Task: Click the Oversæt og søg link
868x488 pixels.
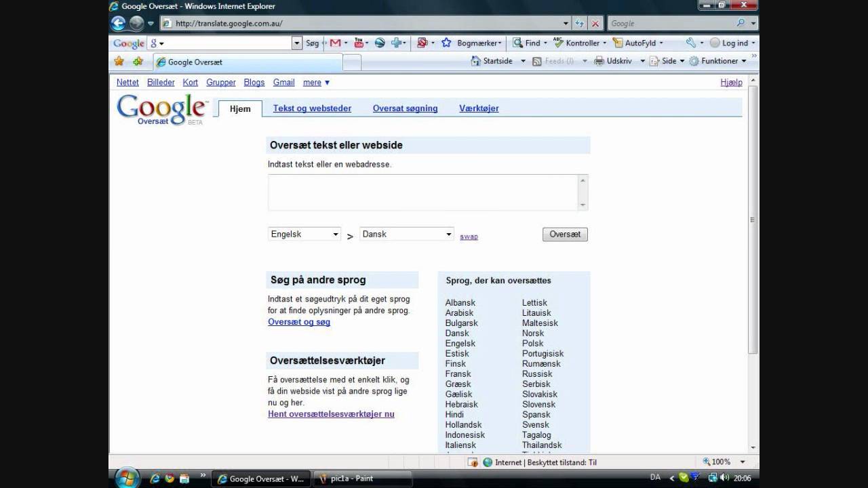Action: coord(299,322)
